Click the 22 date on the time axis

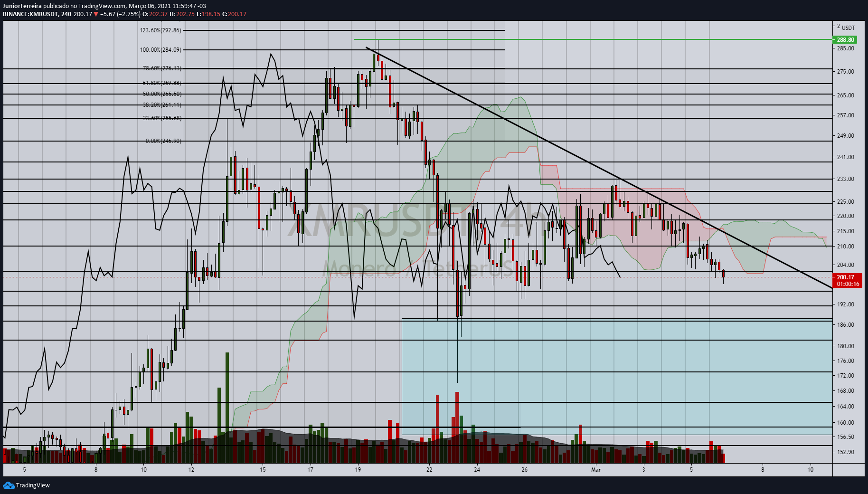click(x=429, y=470)
